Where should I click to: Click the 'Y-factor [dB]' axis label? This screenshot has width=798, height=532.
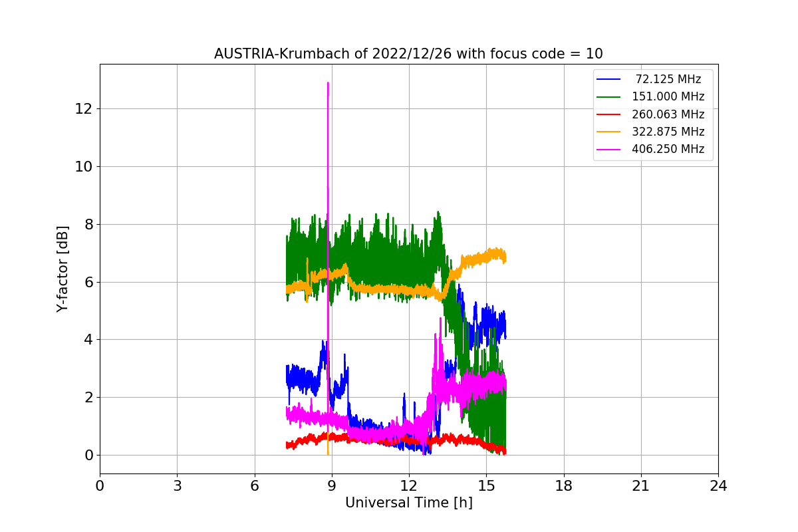pos(63,269)
